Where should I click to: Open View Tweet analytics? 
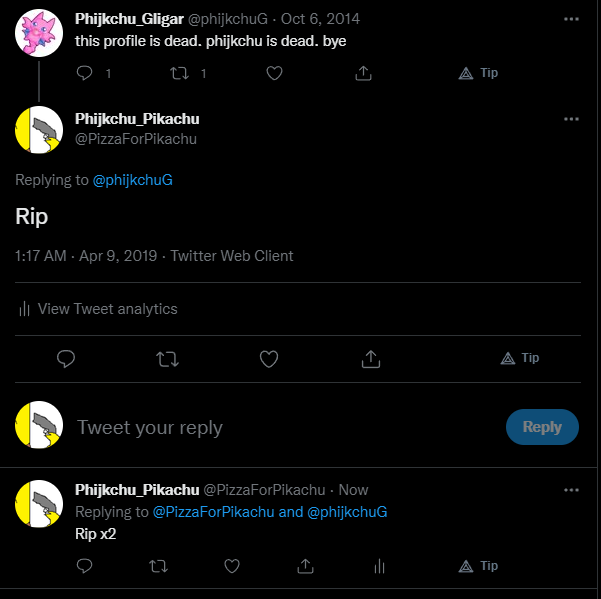(x=98, y=309)
